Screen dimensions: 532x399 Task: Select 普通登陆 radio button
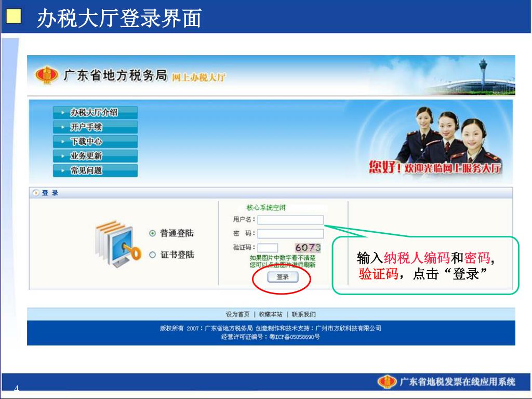[153, 233]
